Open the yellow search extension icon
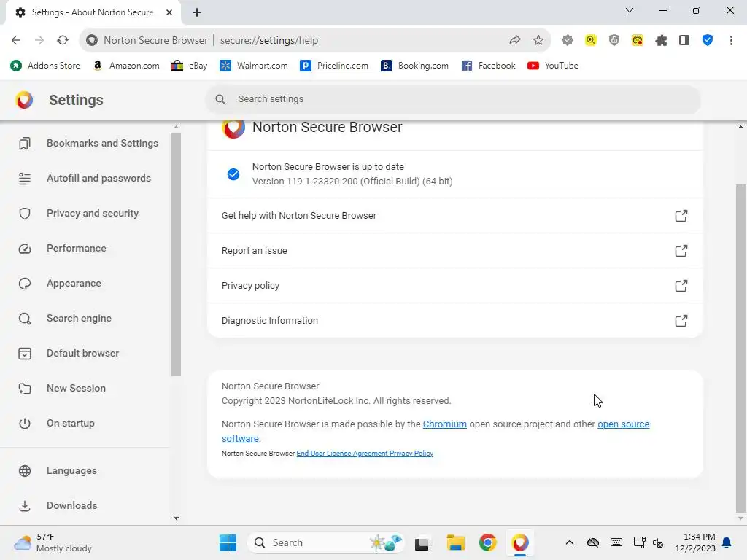Screen dimensions: 747x560 (x=591, y=41)
